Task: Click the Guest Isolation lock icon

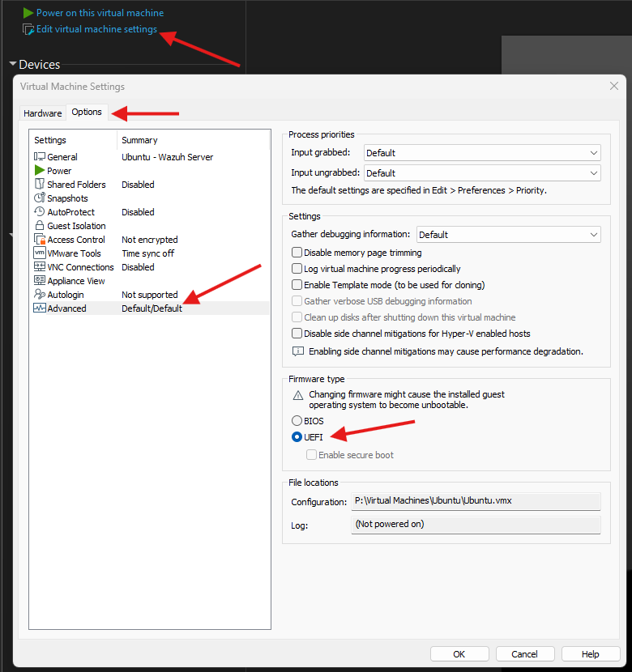Action: click(40, 225)
